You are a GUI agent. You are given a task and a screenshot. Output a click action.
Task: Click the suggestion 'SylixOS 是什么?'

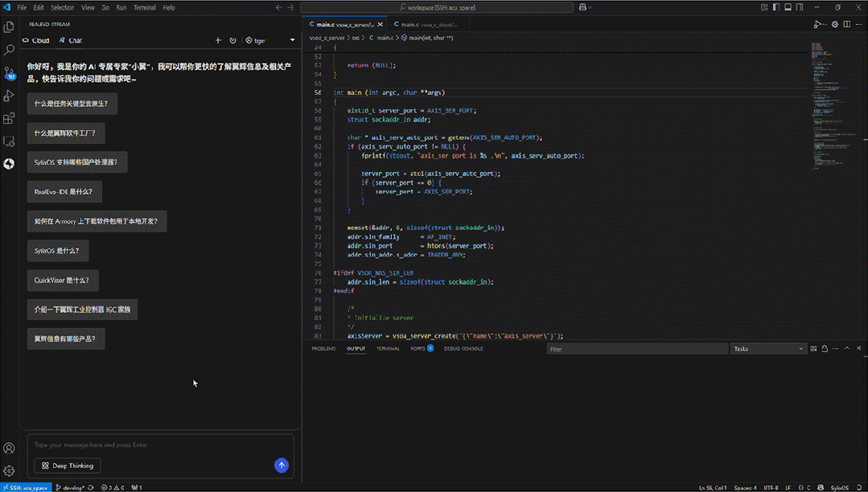tap(58, 251)
